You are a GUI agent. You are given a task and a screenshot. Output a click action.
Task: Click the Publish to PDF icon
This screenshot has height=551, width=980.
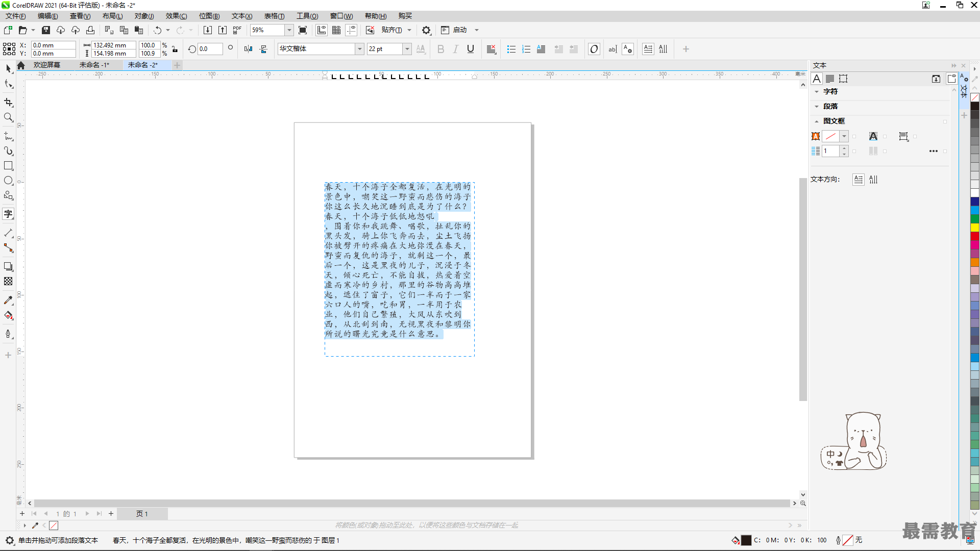237,30
